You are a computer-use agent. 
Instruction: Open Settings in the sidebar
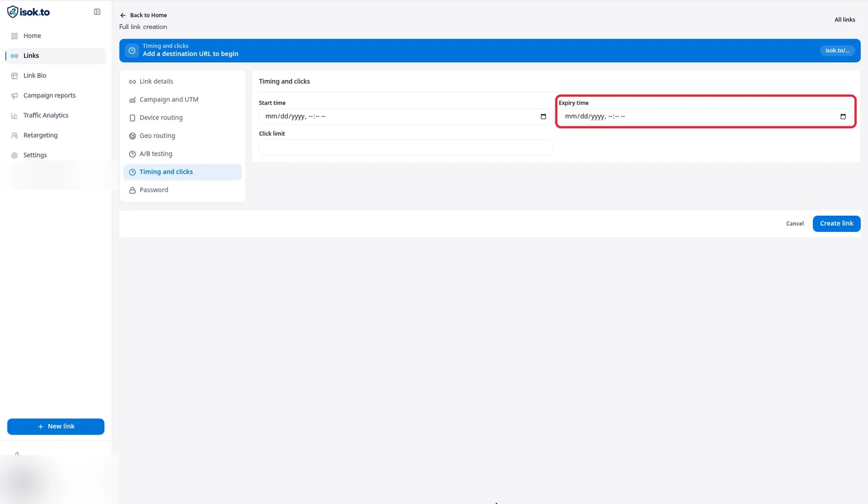(x=56, y=155)
